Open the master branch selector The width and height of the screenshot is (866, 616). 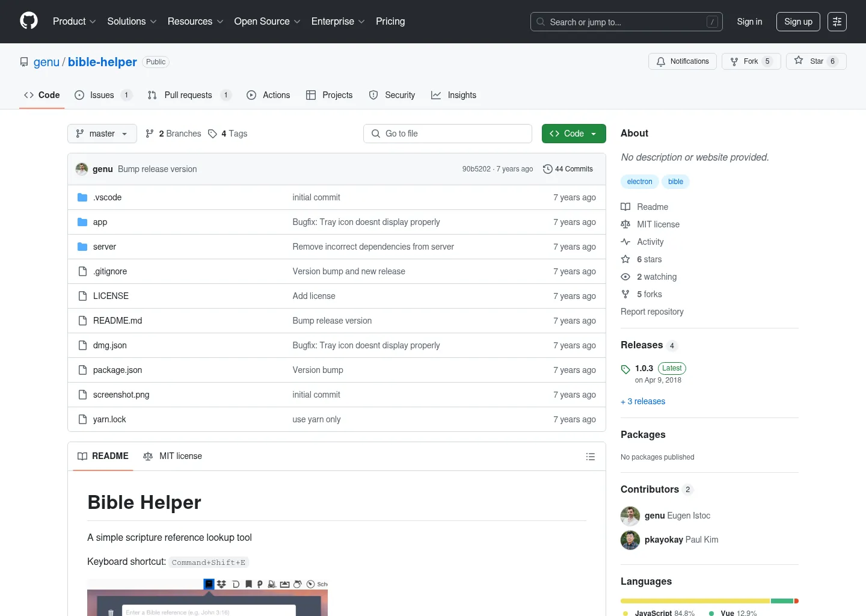(x=102, y=134)
